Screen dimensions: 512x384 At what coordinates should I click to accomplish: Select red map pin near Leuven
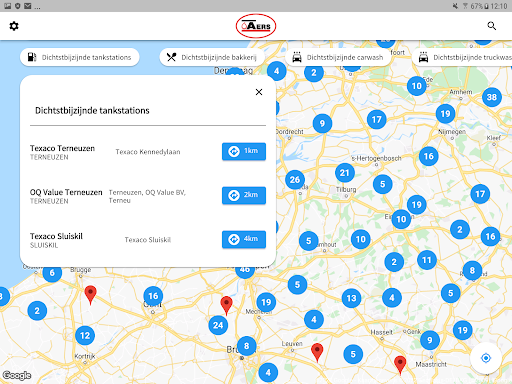point(317,352)
